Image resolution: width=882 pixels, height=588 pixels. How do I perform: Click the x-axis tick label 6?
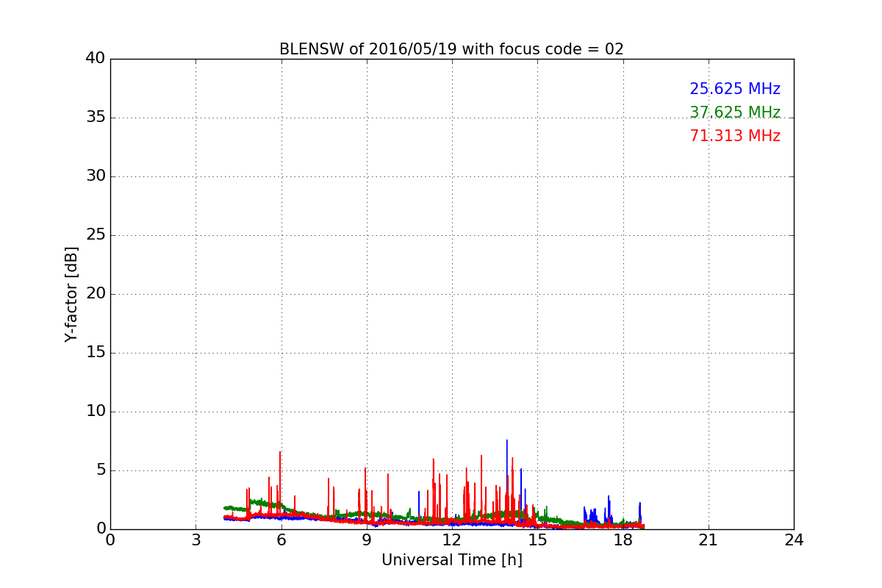click(x=281, y=539)
